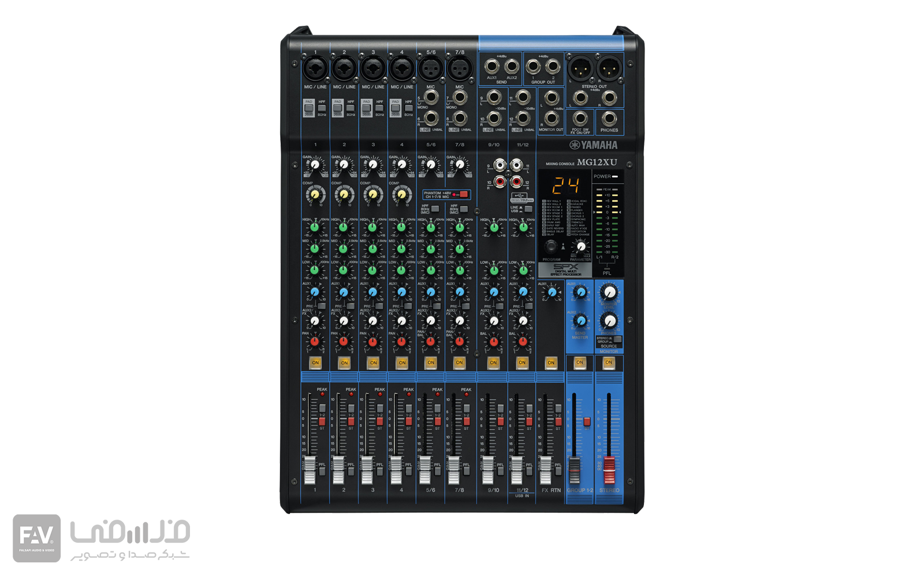Click the orange 24 program number display
Image resolution: width=924 pixels, height=578 pixels.
click(565, 186)
